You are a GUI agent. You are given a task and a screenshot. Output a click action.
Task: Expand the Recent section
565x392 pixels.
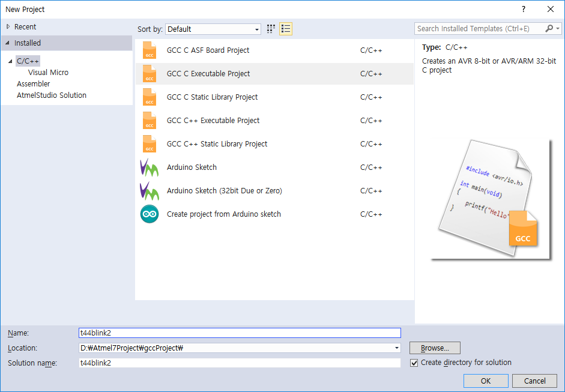coord(8,26)
